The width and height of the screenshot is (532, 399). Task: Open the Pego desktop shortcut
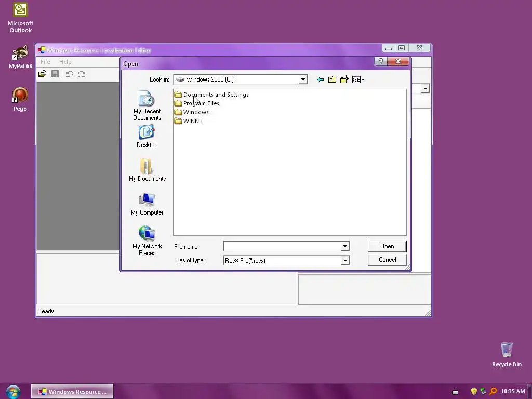[x=20, y=99]
